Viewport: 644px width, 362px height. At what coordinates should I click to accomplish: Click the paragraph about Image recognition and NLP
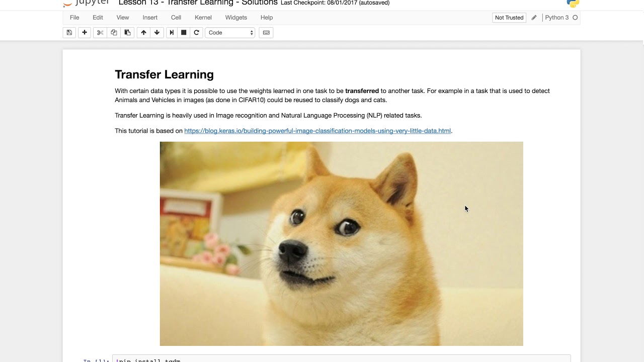coord(268,116)
